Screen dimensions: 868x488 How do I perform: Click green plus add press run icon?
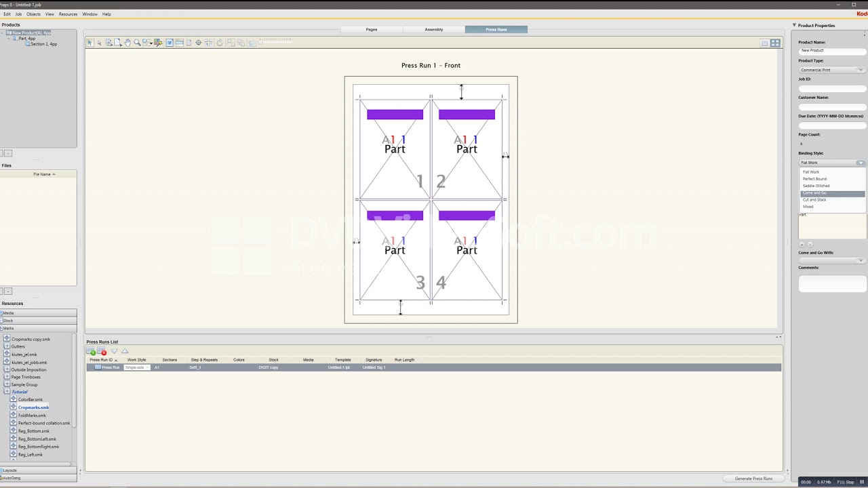[92, 351]
